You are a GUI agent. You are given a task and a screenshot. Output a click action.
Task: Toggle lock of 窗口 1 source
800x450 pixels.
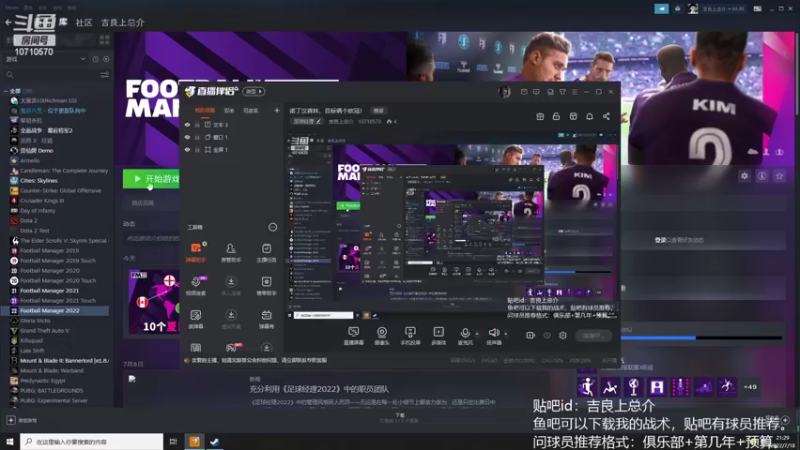coord(197,137)
